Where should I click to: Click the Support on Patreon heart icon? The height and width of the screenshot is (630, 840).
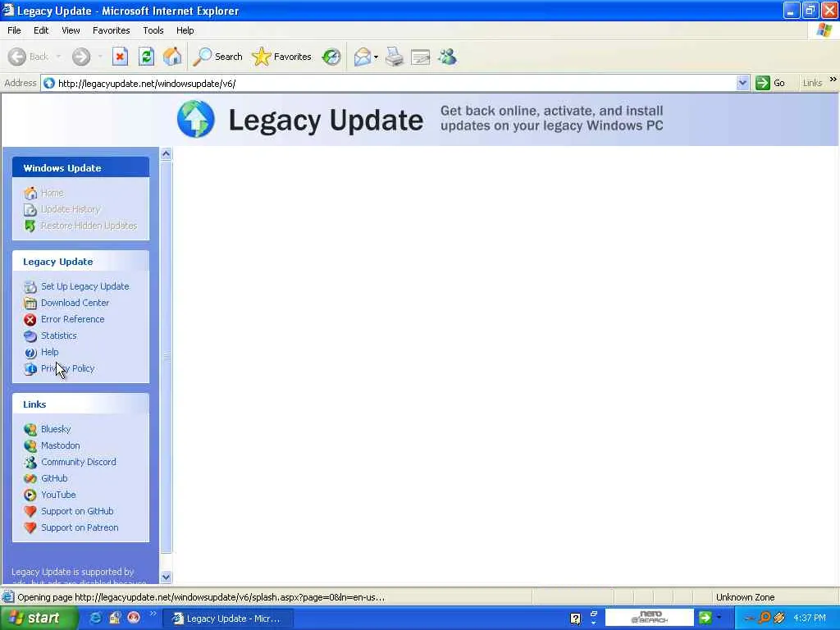[x=30, y=527]
